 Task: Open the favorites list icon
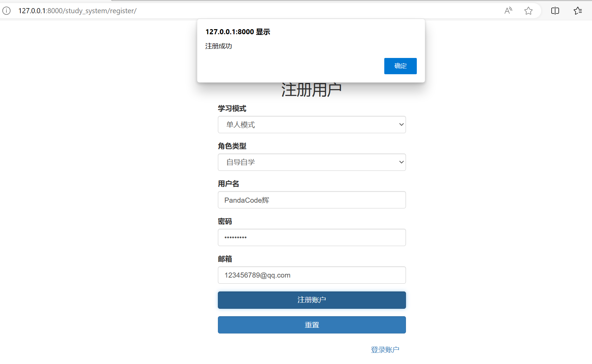[578, 11]
